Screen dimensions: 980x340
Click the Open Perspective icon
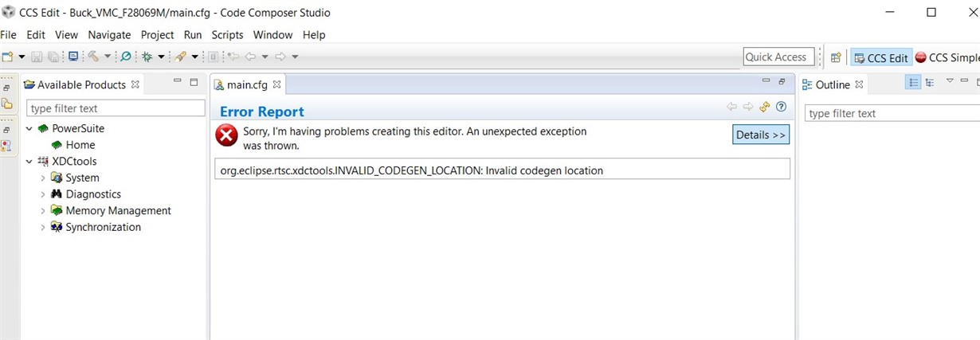[x=836, y=57]
